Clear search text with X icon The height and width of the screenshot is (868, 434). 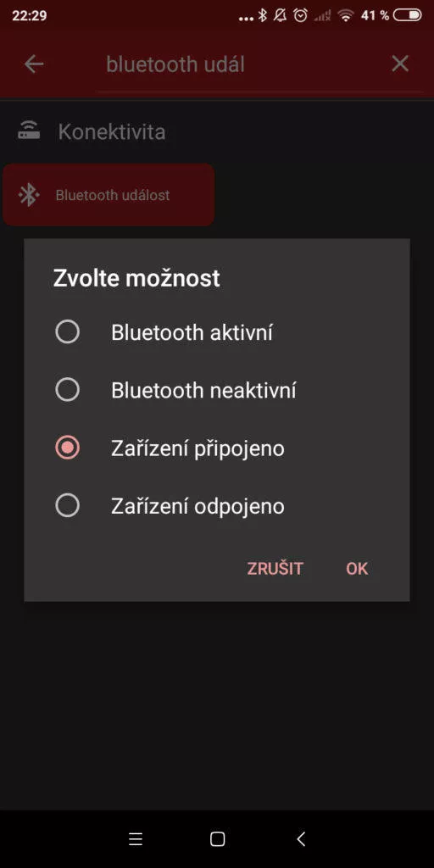pos(400,64)
